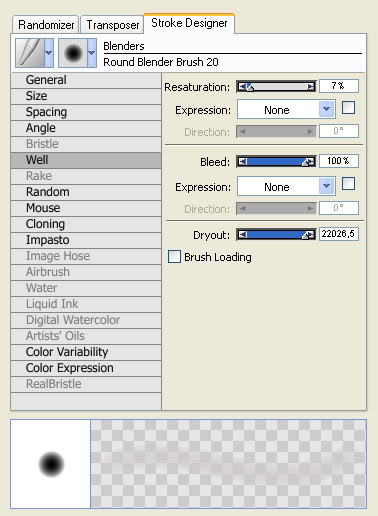Select the Well settings section
Viewport: 378px width, 516px height.
click(x=86, y=160)
